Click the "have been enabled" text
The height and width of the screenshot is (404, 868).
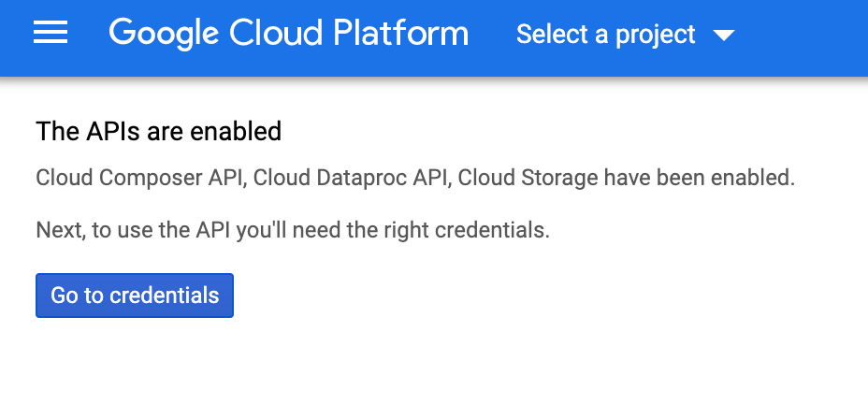click(x=700, y=178)
